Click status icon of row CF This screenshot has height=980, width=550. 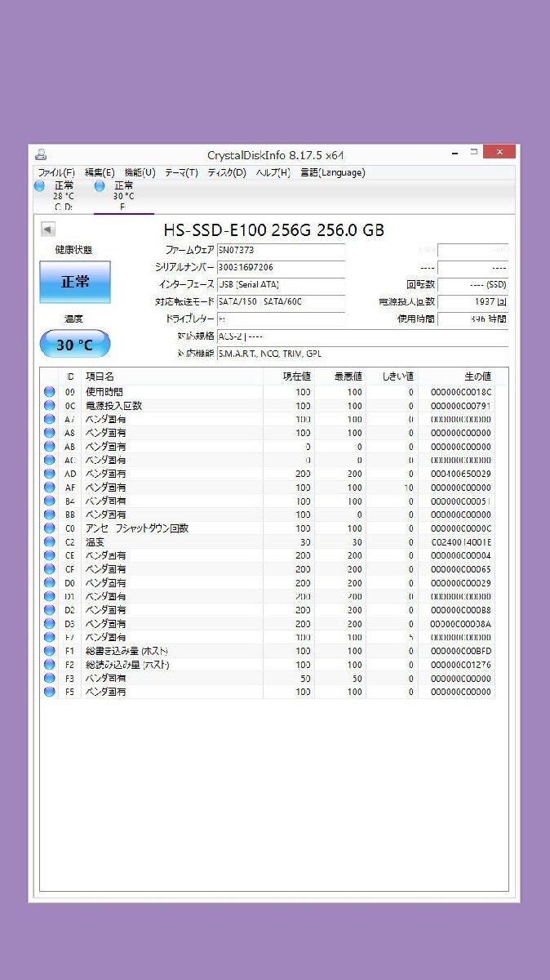click(x=50, y=569)
